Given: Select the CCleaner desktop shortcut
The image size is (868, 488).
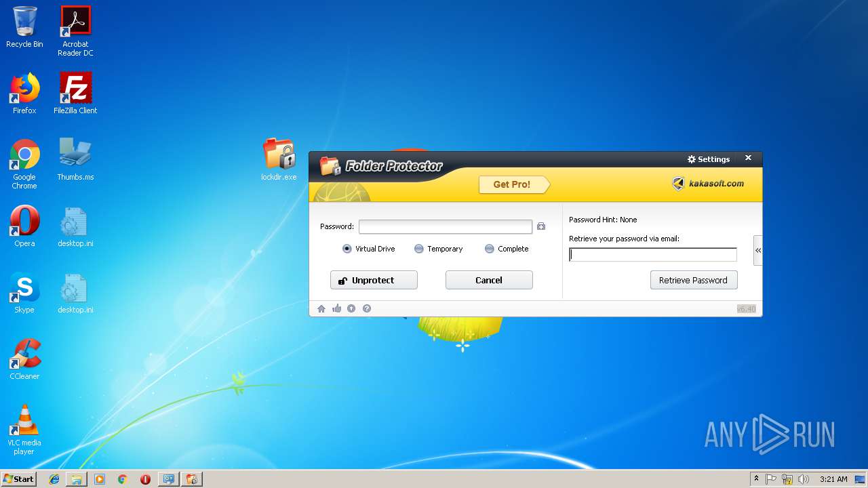Looking at the screenshot, I should point(24,359).
